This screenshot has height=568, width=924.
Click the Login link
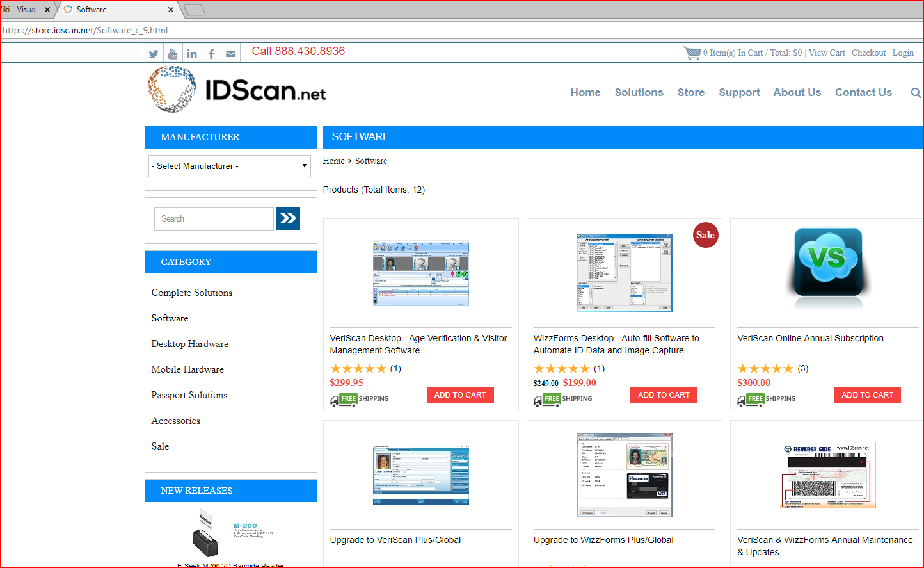tap(903, 53)
